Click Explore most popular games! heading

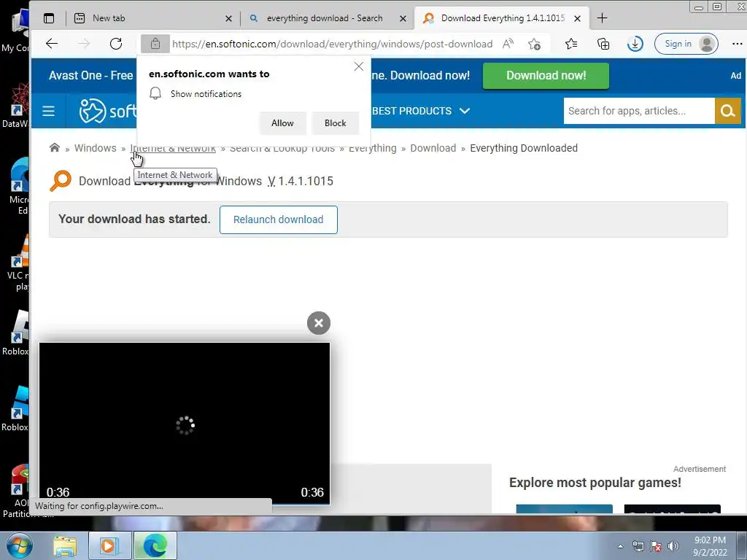coord(595,483)
